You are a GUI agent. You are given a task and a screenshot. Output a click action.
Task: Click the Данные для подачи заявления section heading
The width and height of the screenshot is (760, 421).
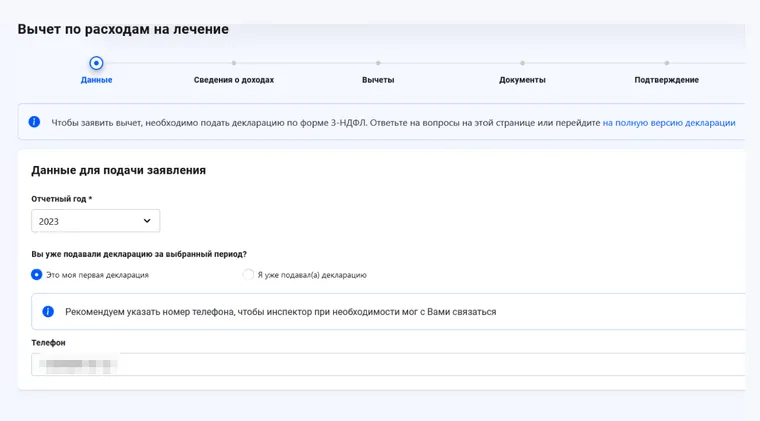point(119,170)
